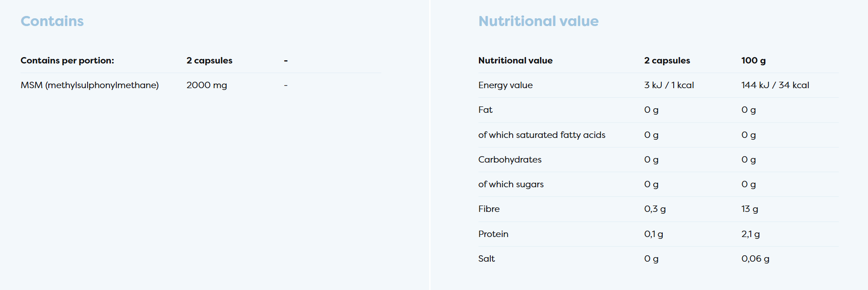Click the Contains section heading
The height and width of the screenshot is (290, 868).
tap(52, 21)
